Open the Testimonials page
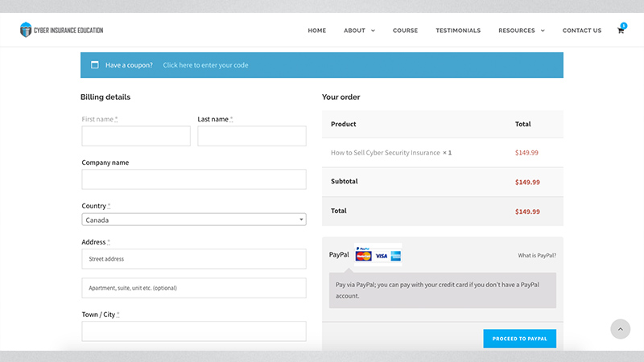This screenshot has height=362, width=644. click(x=458, y=31)
